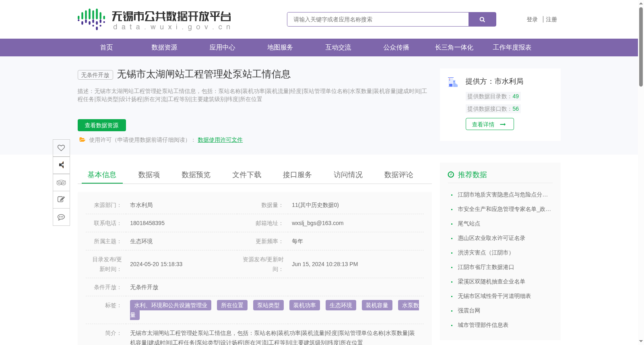Click the folder icon beside license text
This screenshot has height=345, width=644.
click(x=82, y=140)
